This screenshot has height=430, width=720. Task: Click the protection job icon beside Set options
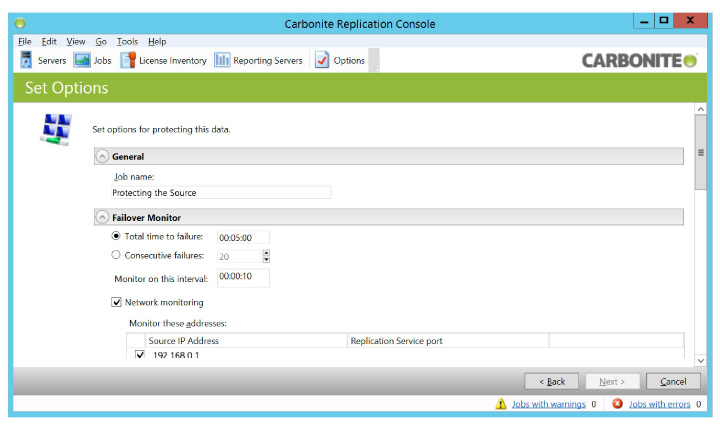coord(56,130)
